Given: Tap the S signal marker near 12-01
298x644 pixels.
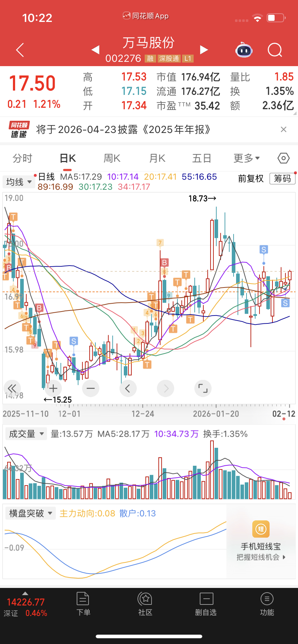Looking at the screenshot, I should point(73,341).
